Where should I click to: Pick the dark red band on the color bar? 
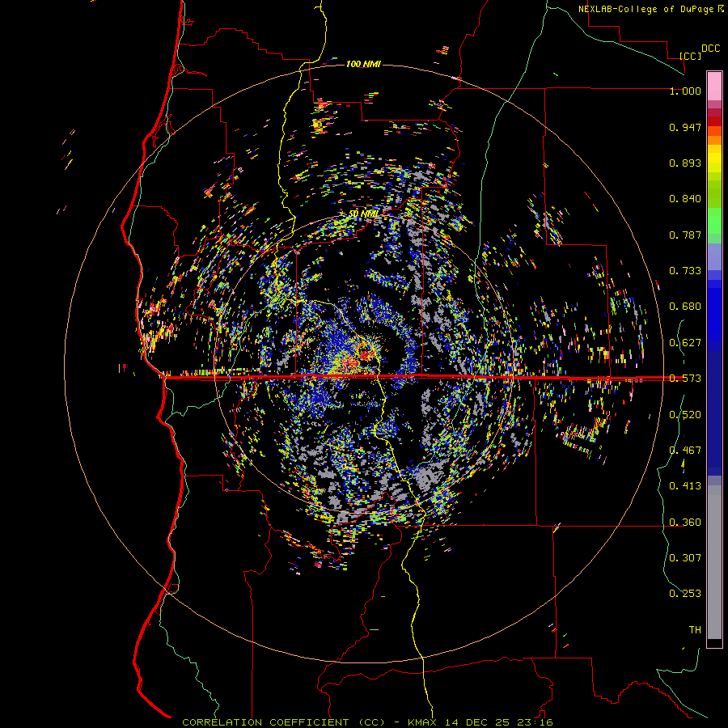tap(714, 121)
